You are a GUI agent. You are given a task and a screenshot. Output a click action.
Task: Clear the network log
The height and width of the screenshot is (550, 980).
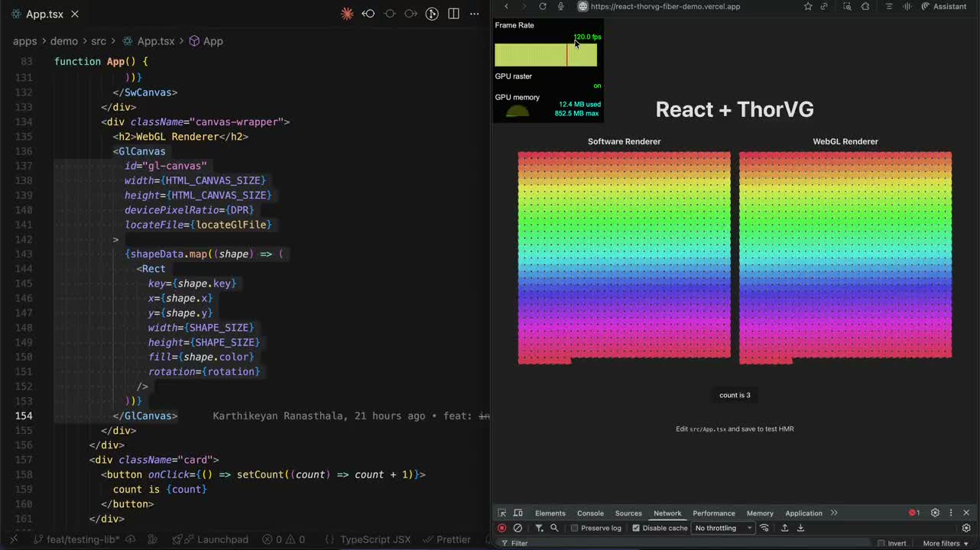(518, 528)
